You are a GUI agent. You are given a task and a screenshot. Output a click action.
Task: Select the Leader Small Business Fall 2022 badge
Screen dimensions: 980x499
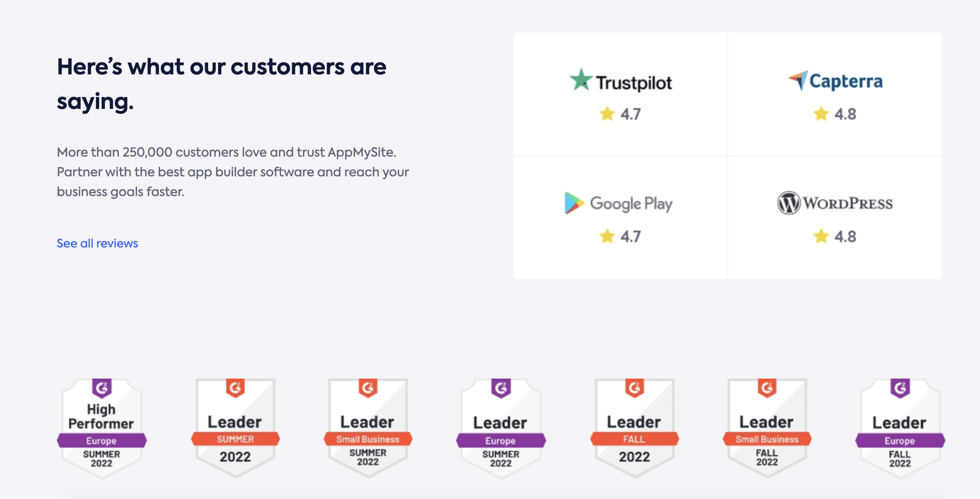[x=767, y=428]
